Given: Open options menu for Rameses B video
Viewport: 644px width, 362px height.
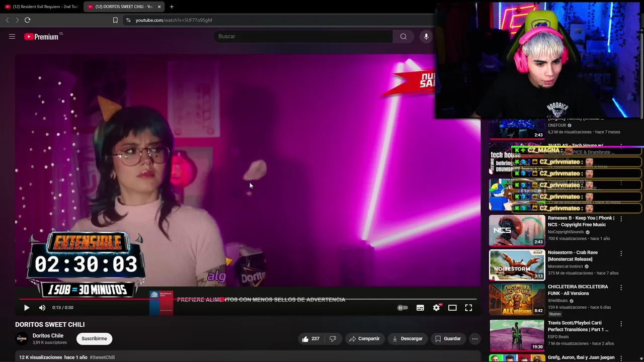Looking at the screenshot, I should [621, 219].
